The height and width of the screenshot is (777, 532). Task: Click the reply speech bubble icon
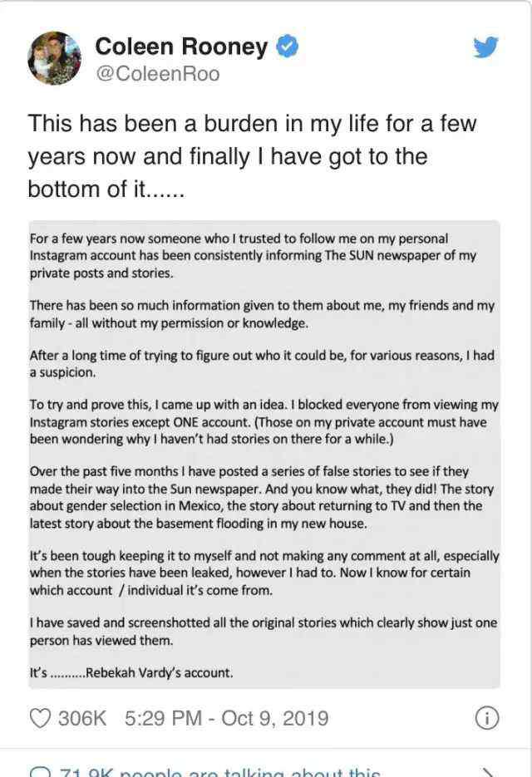coord(41,772)
